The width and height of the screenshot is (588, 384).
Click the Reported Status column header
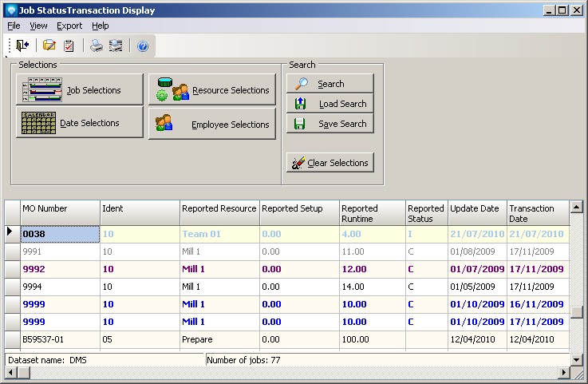pyautogui.click(x=426, y=213)
